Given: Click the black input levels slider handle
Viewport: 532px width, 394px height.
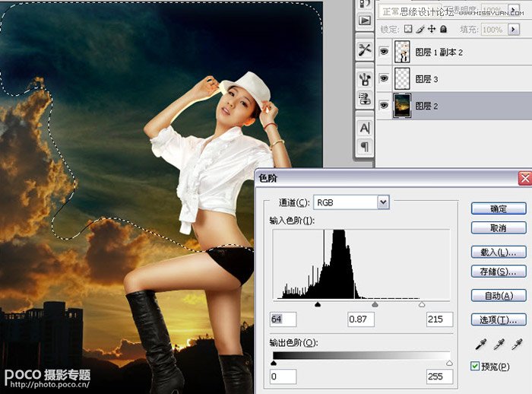Looking at the screenshot, I should point(318,304).
